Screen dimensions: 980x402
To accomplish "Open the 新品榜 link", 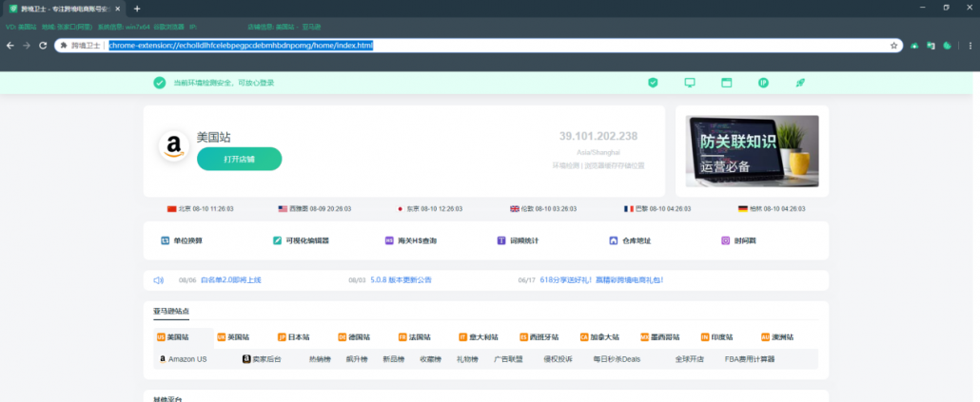I will pos(394,359).
